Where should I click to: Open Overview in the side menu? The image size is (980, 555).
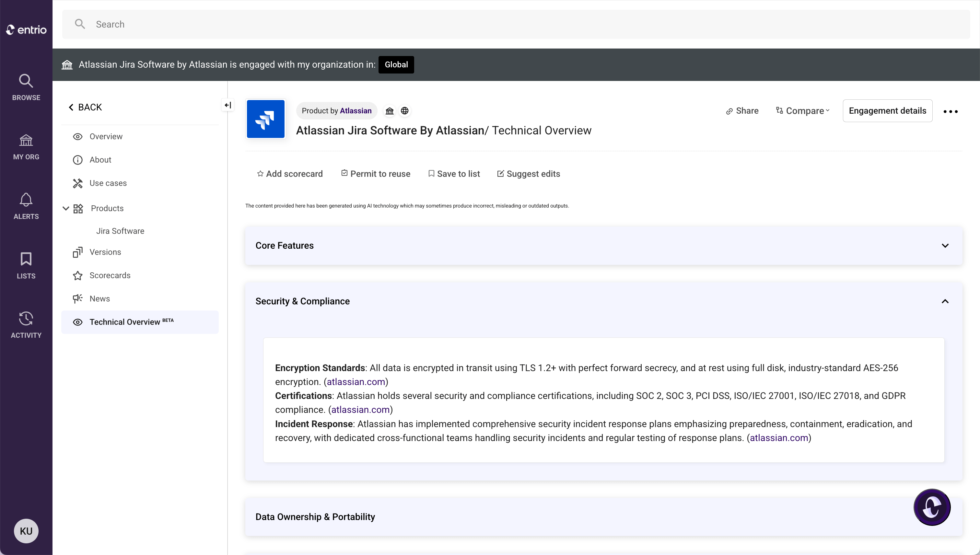(140, 136)
